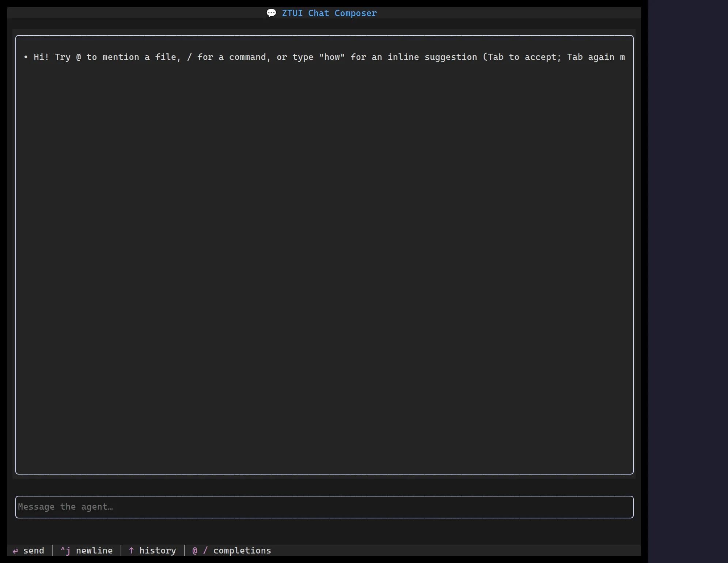The image size is (728, 563).
Task: Click the speech bubble icon in title
Action: pyautogui.click(x=271, y=13)
